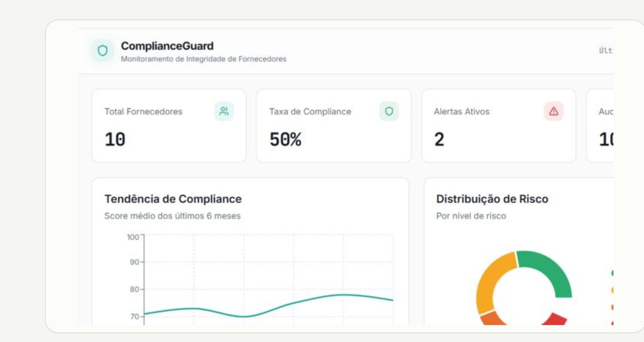The width and height of the screenshot is (644, 342).
Task: Click the subtitle Monitoramento de Integridade de Fornecedores
Action: tap(203, 59)
